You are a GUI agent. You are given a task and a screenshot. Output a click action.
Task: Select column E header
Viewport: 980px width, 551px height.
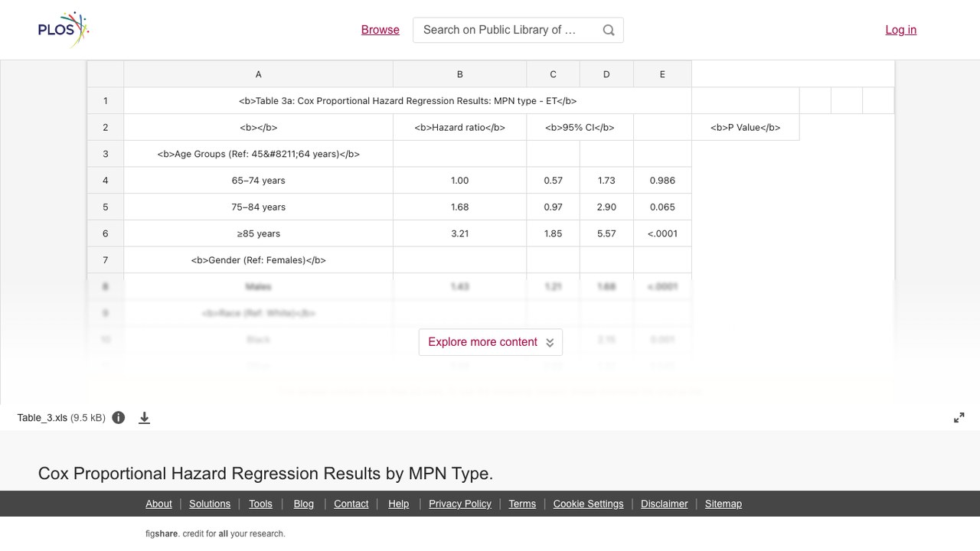662,74
